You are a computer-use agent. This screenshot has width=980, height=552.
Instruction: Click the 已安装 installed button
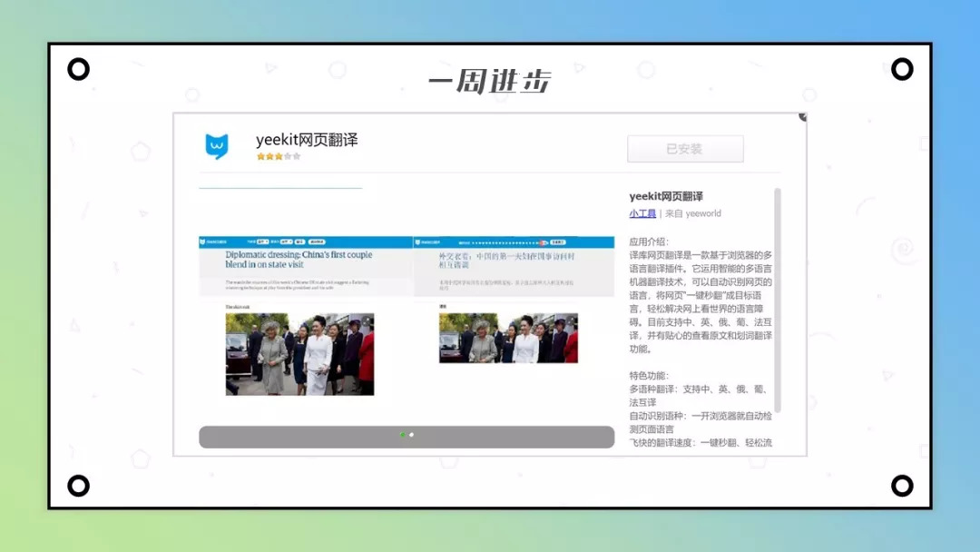[685, 149]
